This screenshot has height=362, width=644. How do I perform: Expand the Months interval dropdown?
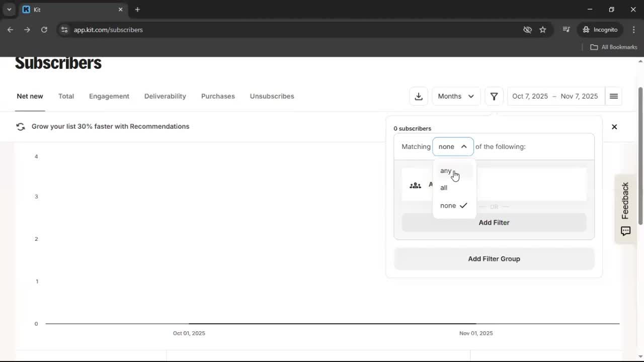click(456, 97)
